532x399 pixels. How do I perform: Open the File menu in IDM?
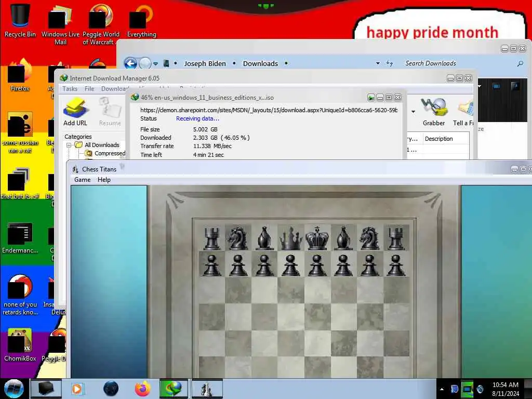coord(89,89)
